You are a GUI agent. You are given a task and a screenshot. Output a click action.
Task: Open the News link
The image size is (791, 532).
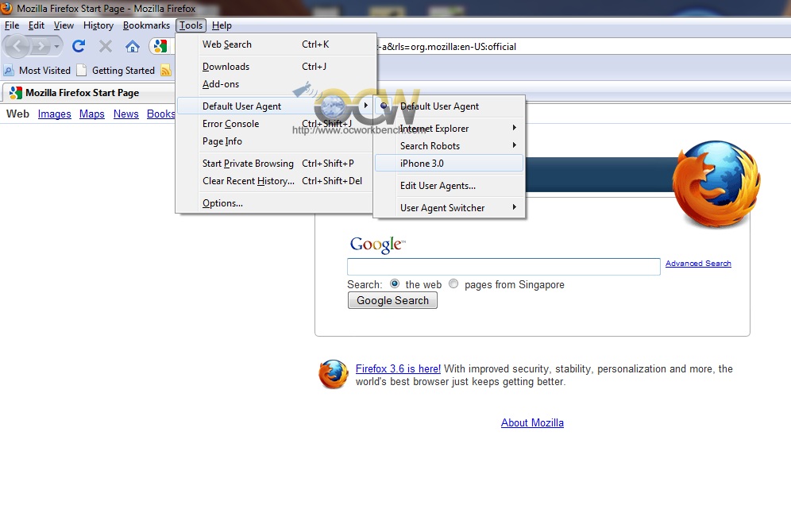click(x=126, y=114)
